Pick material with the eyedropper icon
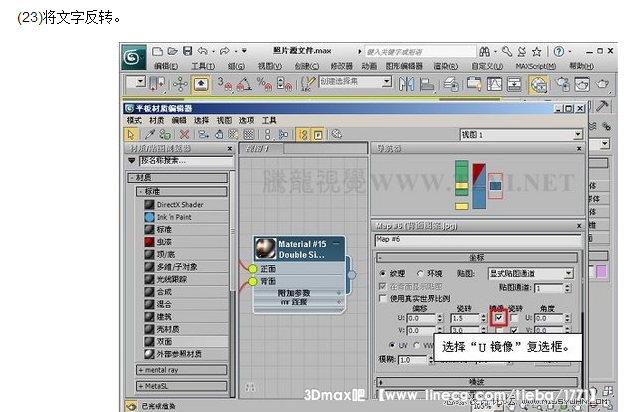The height and width of the screenshot is (412, 625). (149, 135)
